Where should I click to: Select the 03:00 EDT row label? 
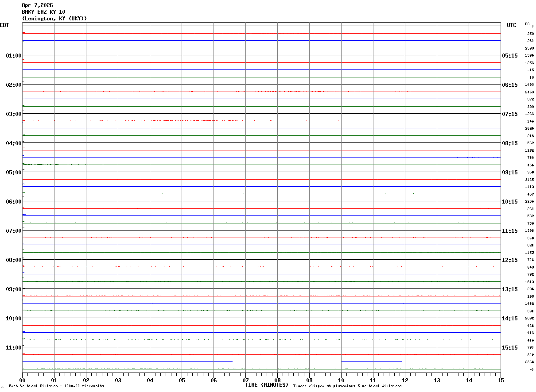coord(14,114)
